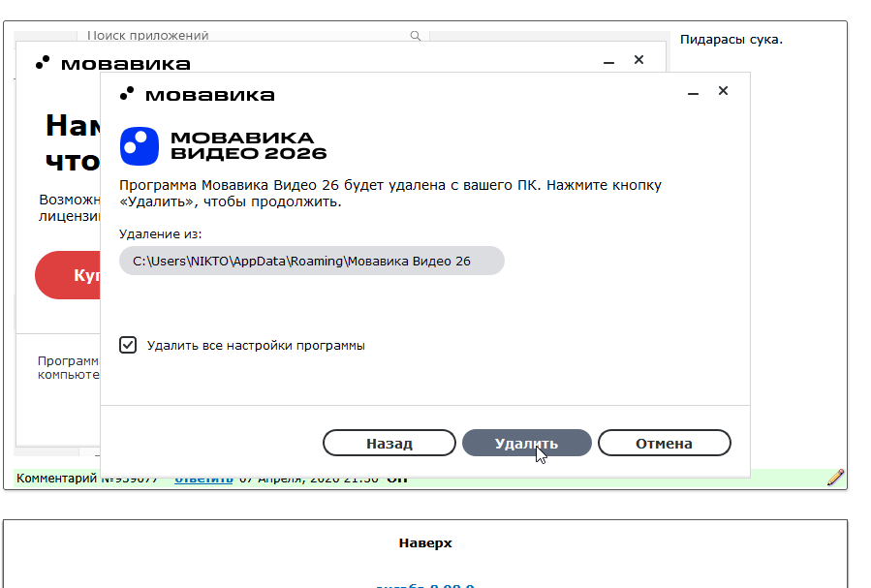The height and width of the screenshot is (588, 871).
Task: Click the red purchase button in back window
Action: [68, 275]
